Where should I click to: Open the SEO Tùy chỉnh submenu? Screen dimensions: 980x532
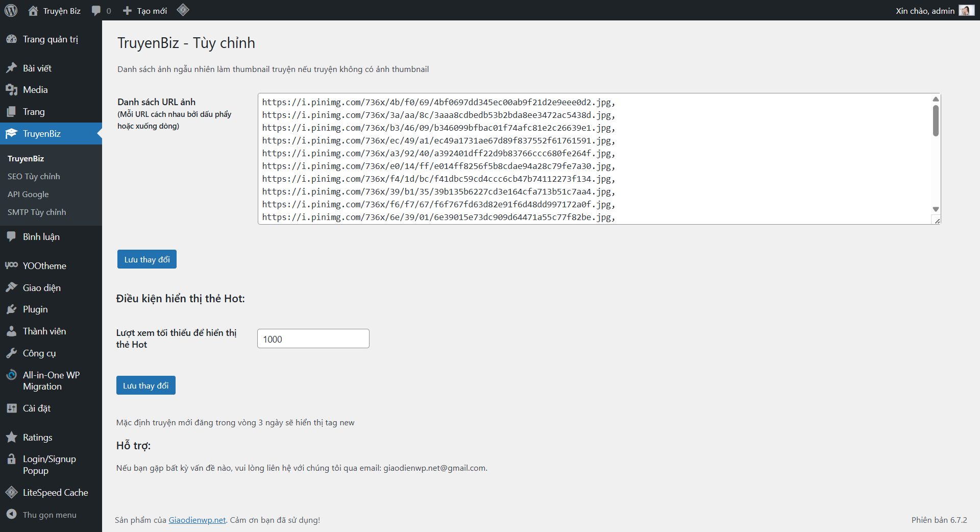[34, 177]
